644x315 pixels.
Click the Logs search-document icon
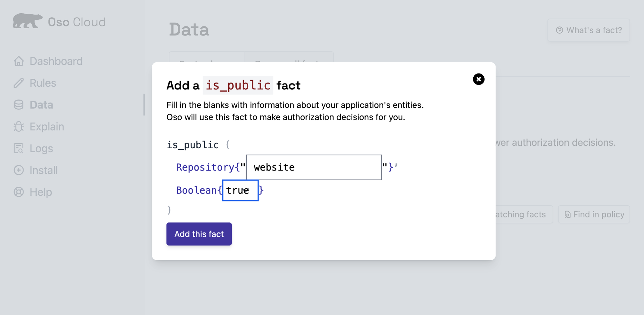coord(19,148)
